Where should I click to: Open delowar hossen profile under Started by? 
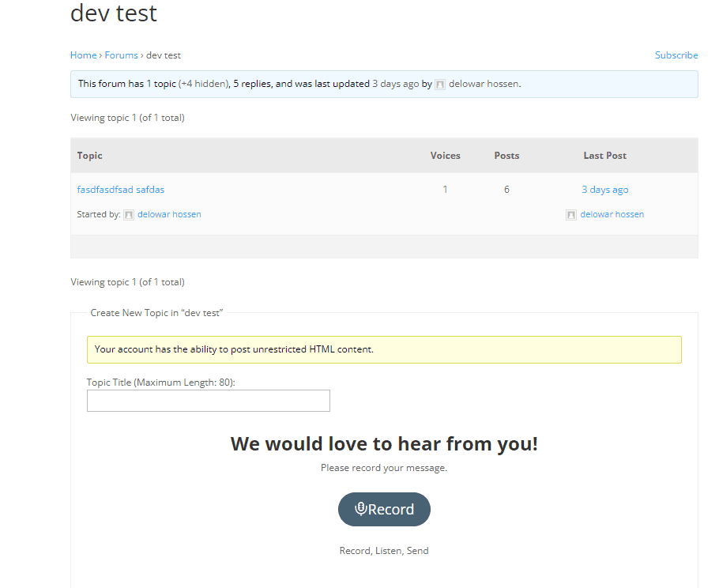click(x=169, y=214)
